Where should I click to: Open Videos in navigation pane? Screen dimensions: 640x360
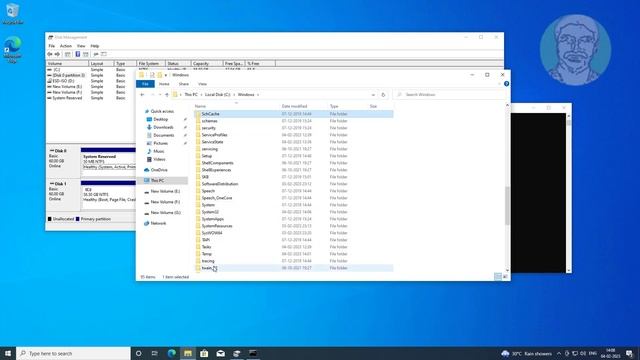point(159,159)
